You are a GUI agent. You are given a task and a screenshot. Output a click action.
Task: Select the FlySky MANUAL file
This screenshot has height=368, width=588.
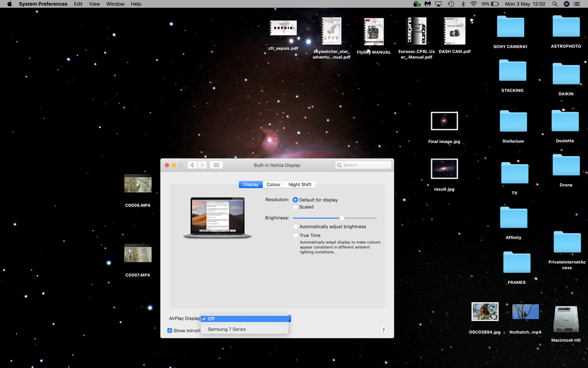tap(374, 32)
